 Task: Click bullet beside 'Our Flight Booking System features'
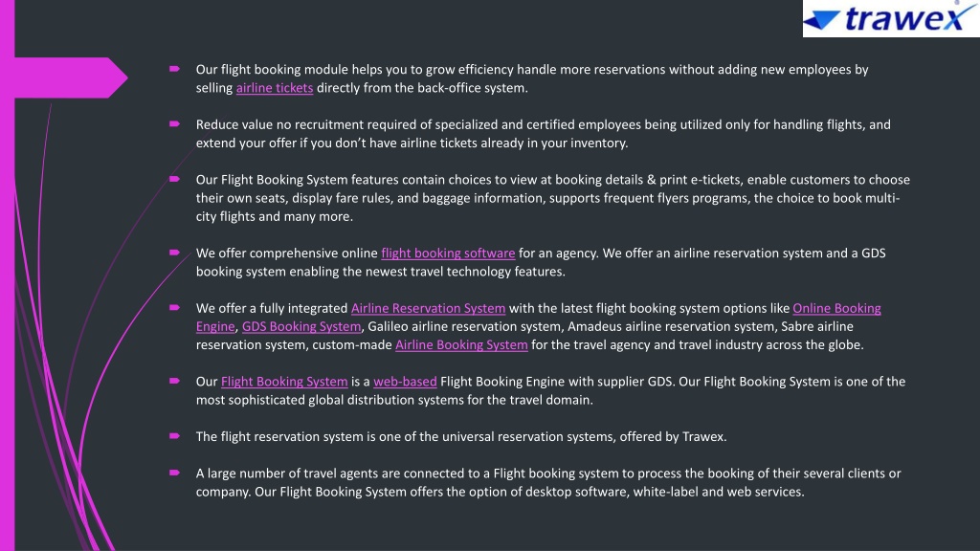click(x=174, y=179)
